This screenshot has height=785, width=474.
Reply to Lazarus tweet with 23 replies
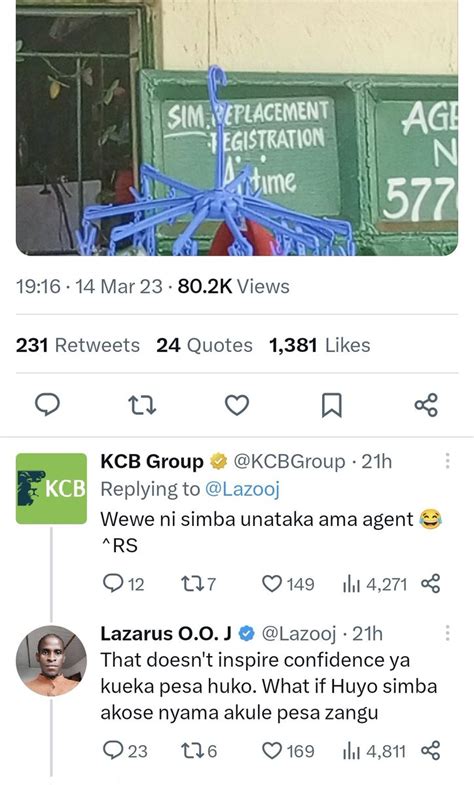coord(125,750)
